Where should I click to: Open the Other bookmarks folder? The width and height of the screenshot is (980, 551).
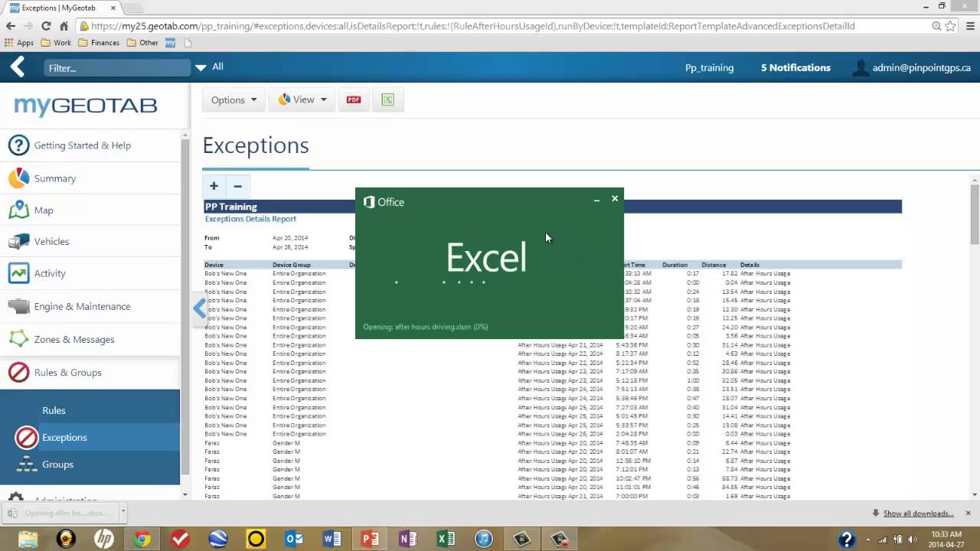[142, 43]
